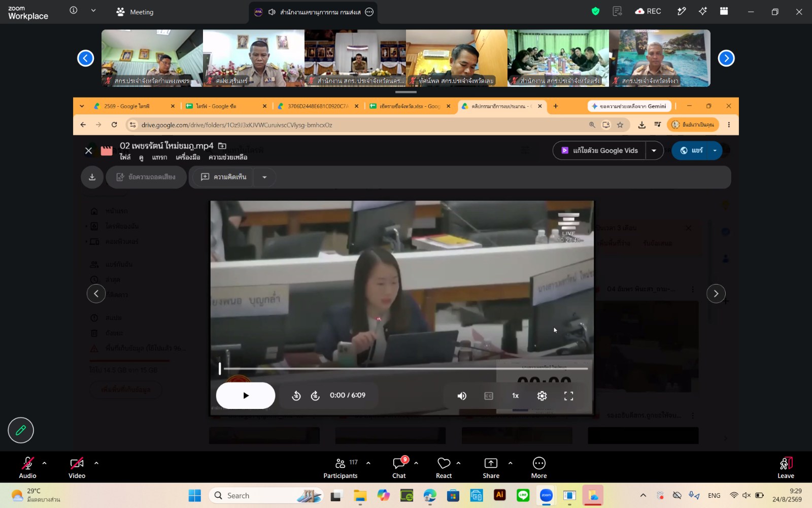Screen dimensions: 812x508
Task: Open the ไฟล์ menu of the video
Action: click(125, 157)
